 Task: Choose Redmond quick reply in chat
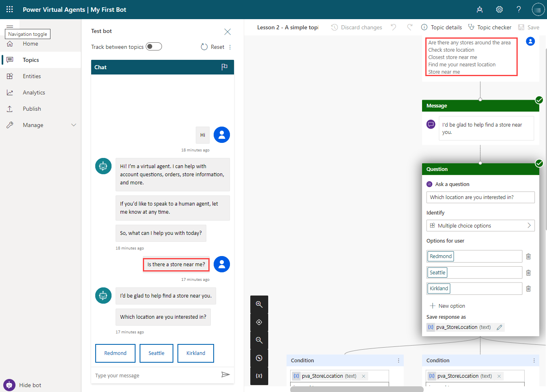[115, 353]
